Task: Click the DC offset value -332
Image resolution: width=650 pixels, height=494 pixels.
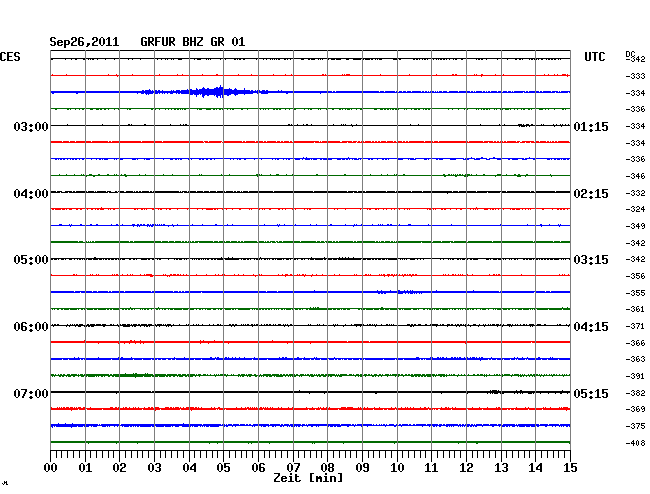Action: point(635,193)
